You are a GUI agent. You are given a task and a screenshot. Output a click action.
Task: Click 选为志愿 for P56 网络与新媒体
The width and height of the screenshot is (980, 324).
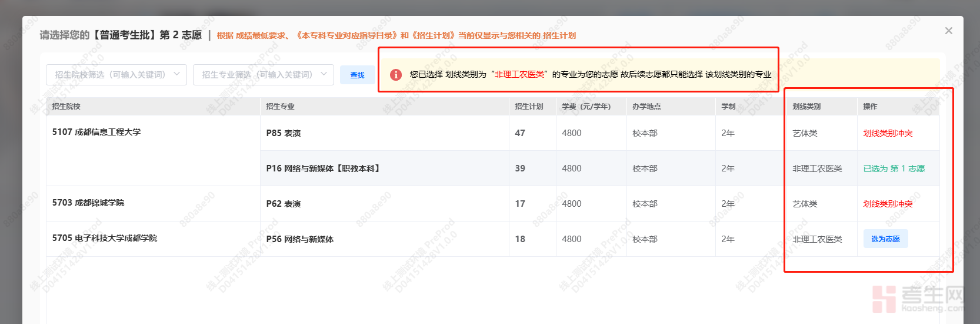click(x=885, y=239)
